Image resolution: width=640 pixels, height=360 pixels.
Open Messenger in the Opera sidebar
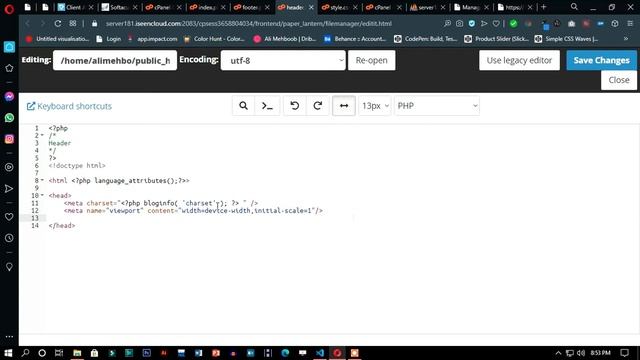[x=9, y=96]
